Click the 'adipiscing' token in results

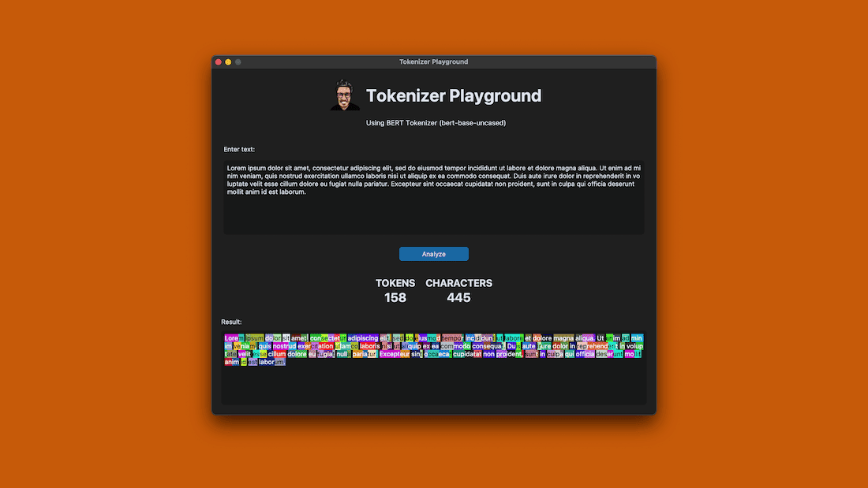point(363,338)
